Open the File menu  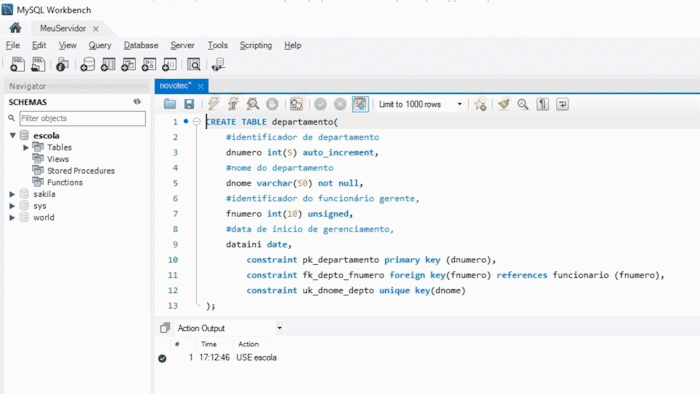click(12, 45)
